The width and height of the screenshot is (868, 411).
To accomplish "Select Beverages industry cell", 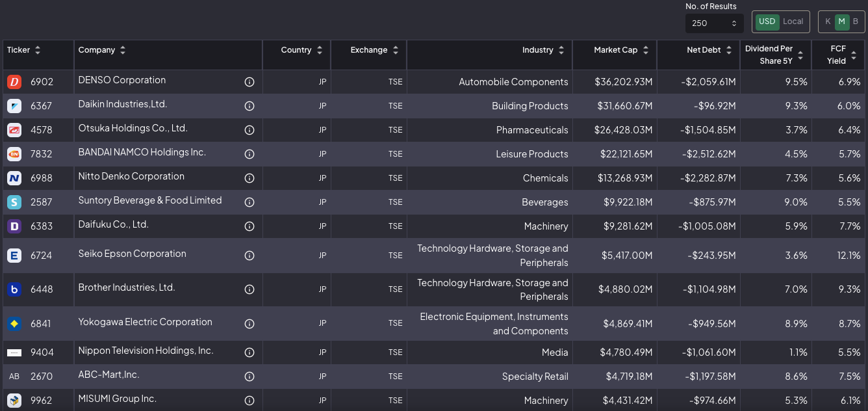I will (545, 202).
